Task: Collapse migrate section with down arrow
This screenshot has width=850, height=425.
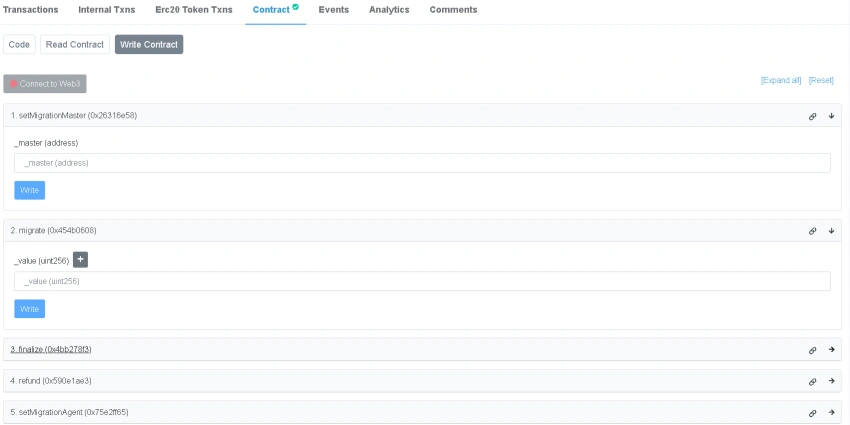Action: (x=831, y=231)
